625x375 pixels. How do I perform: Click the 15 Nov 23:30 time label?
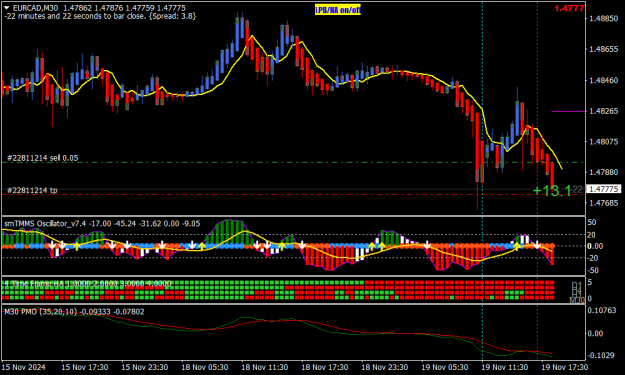pos(144,367)
